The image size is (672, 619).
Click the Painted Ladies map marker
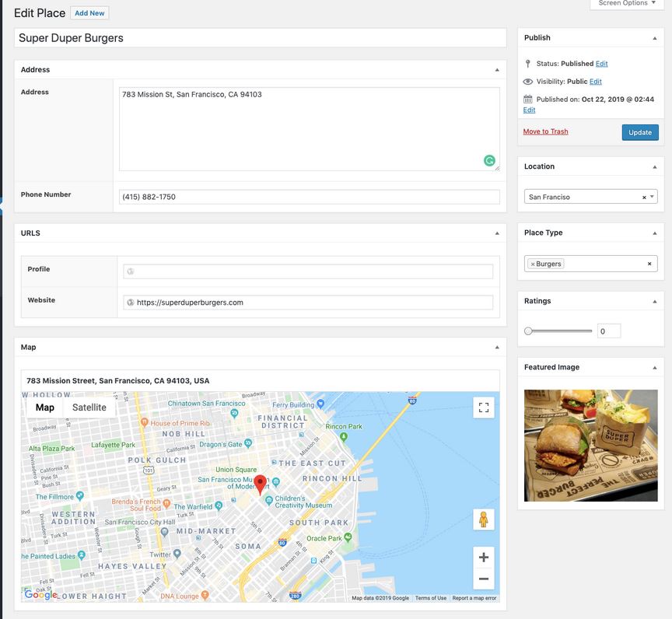(x=82, y=555)
